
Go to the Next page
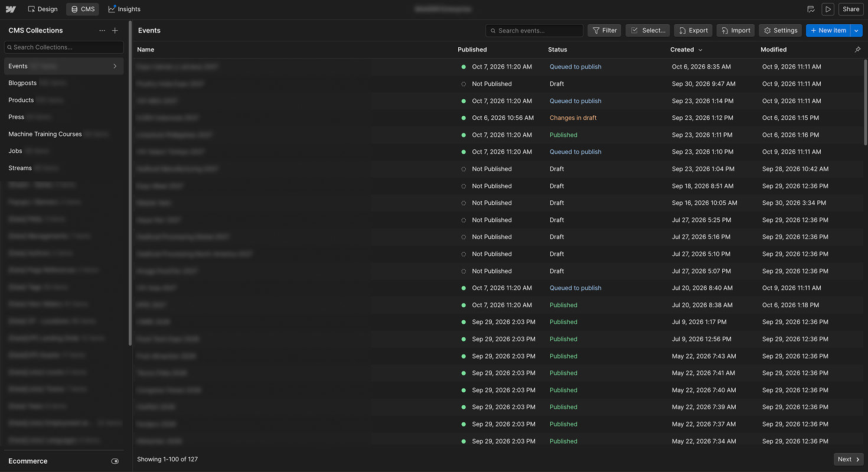[849, 460]
